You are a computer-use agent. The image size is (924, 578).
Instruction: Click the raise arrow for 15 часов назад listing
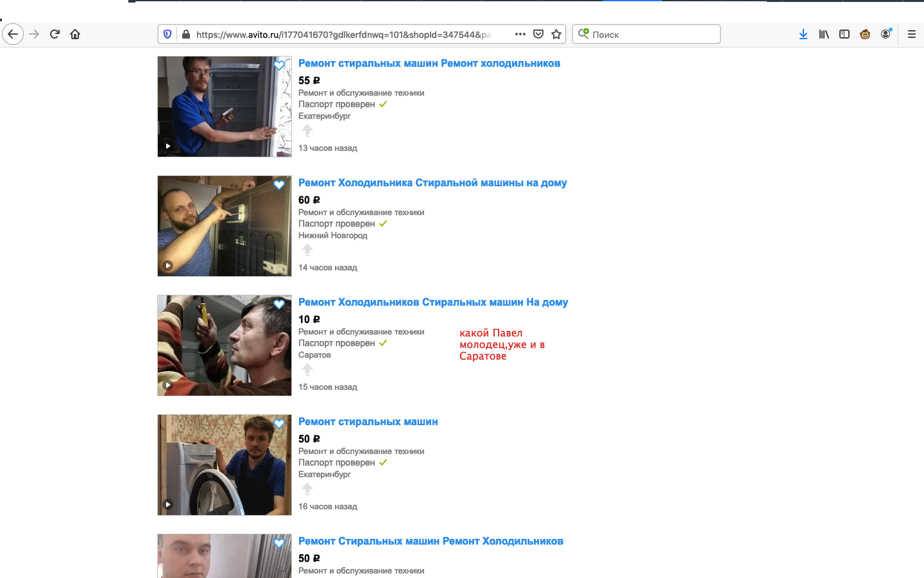pos(307,369)
